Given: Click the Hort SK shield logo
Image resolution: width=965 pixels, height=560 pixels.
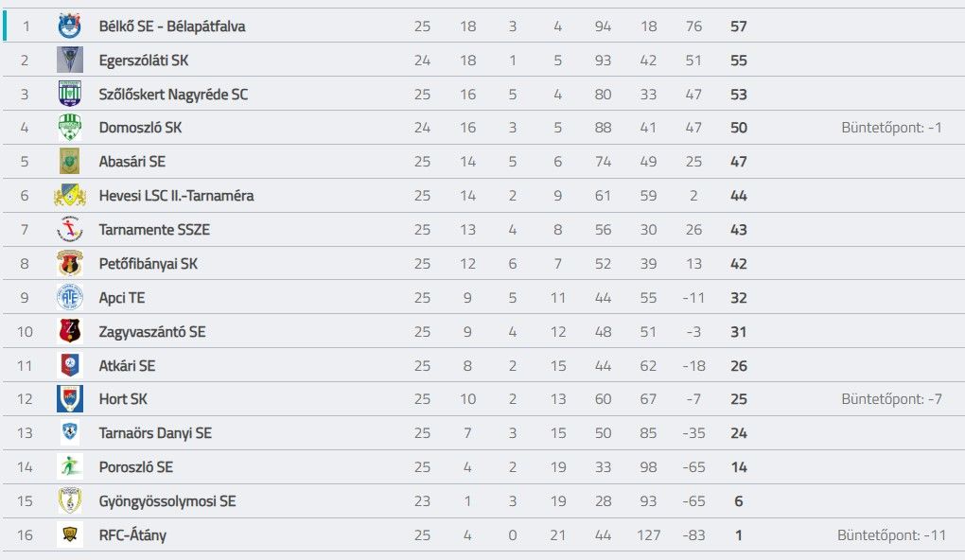Looking at the screenshot, I should [70, 399].
